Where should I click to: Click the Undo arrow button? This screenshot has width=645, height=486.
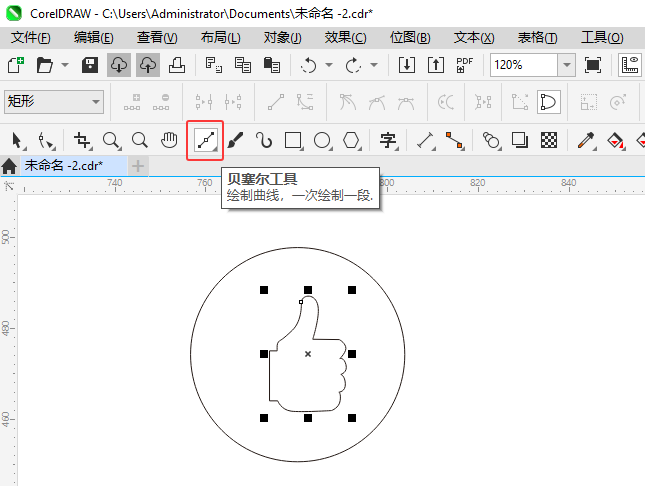309,65
